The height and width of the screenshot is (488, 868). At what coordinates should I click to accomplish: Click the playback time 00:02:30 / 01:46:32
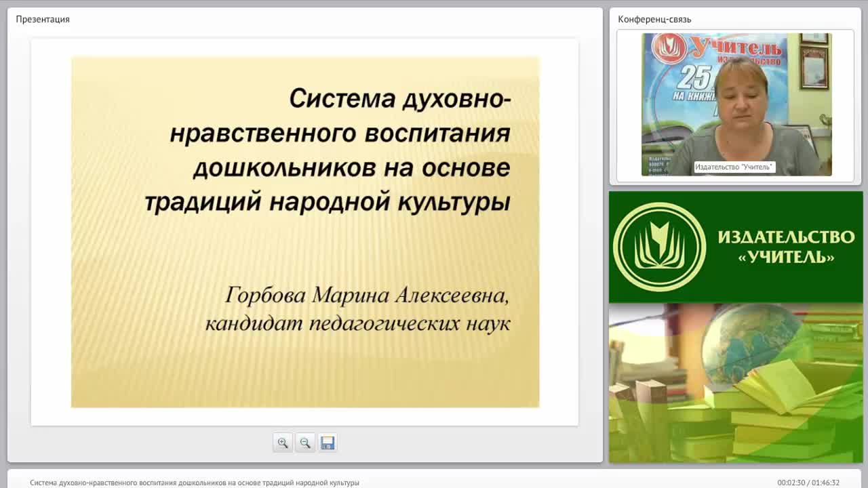[808, 483]
